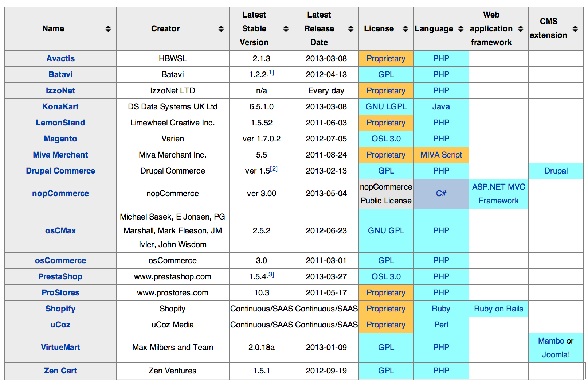Sort by Latest Release Date
The width and height of the screenshot is (588, 380).
pos(350,29)
